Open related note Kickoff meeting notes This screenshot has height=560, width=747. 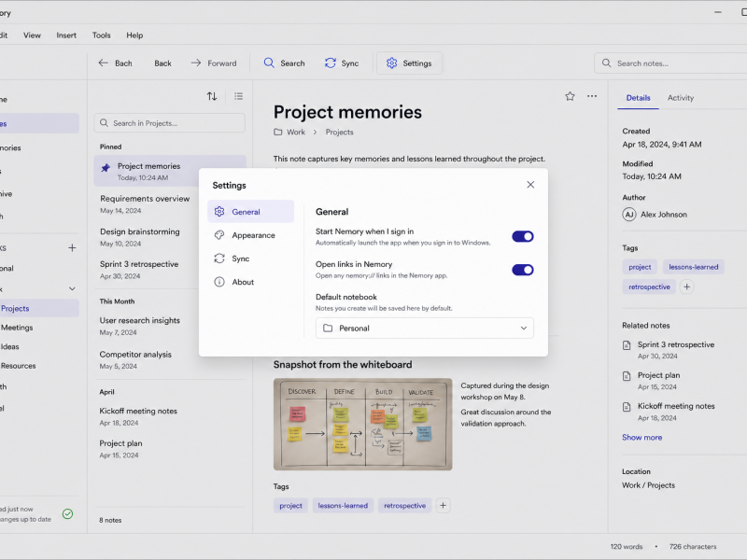point(669,412)
